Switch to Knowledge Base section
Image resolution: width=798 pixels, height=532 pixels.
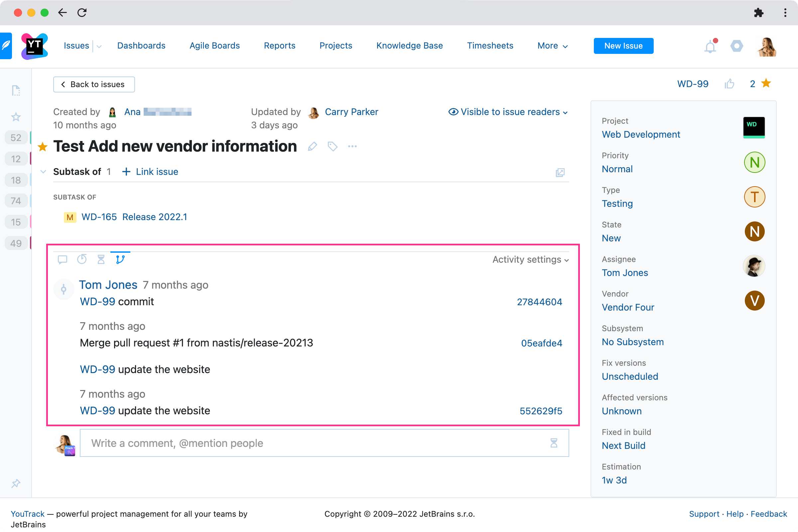[409, 46]
